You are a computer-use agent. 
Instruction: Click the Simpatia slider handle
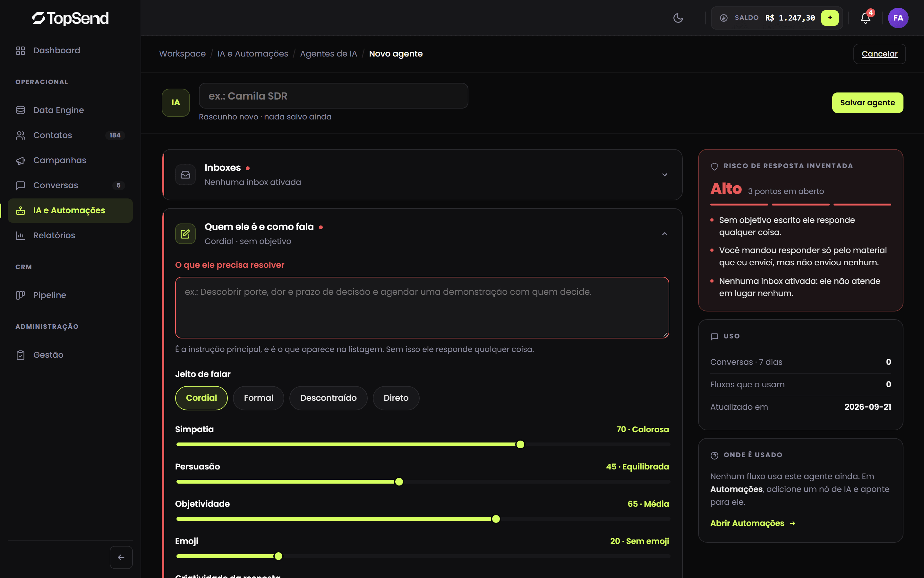pyautogui.click(x=520, y=445)
